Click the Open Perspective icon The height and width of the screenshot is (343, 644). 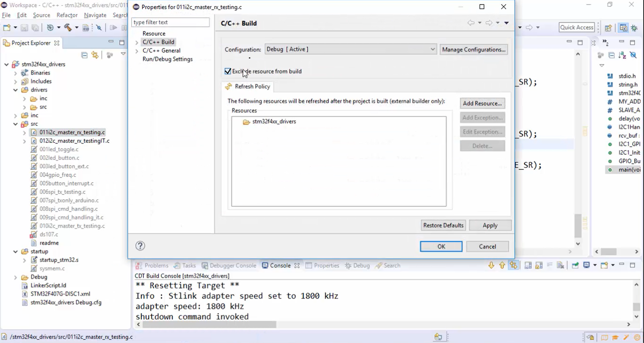[x=608, y=28]
